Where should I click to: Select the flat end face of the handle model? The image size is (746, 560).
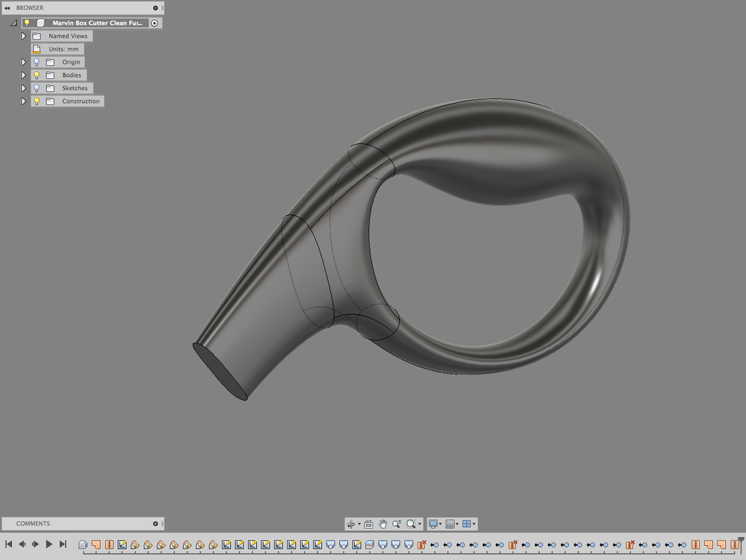pyautogui.click(x=220, y=372)
